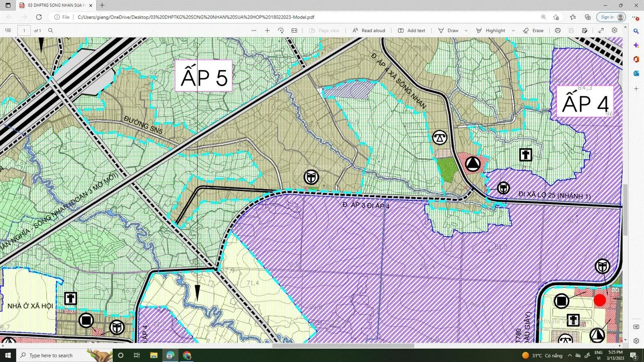Switch to Edge in the taskbar
This screenshot has height=362, width=644.
point(170,355)
